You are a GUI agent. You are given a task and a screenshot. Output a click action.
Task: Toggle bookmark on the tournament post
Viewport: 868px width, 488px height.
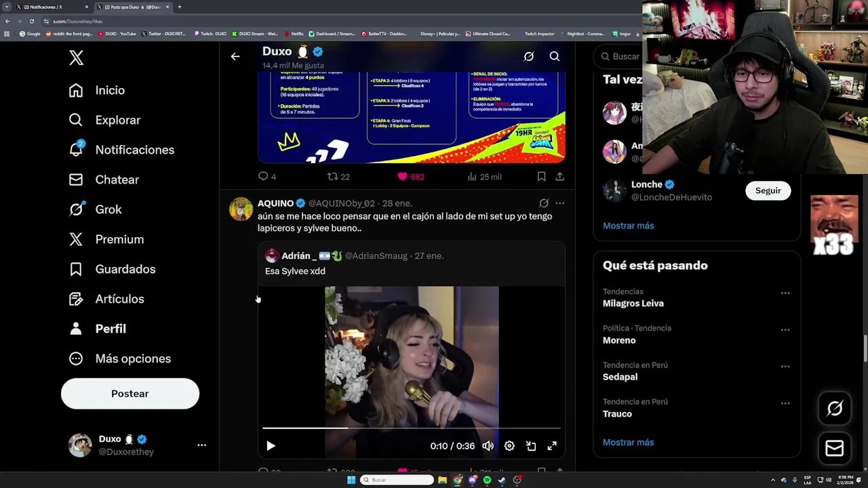tap(541, 176)
